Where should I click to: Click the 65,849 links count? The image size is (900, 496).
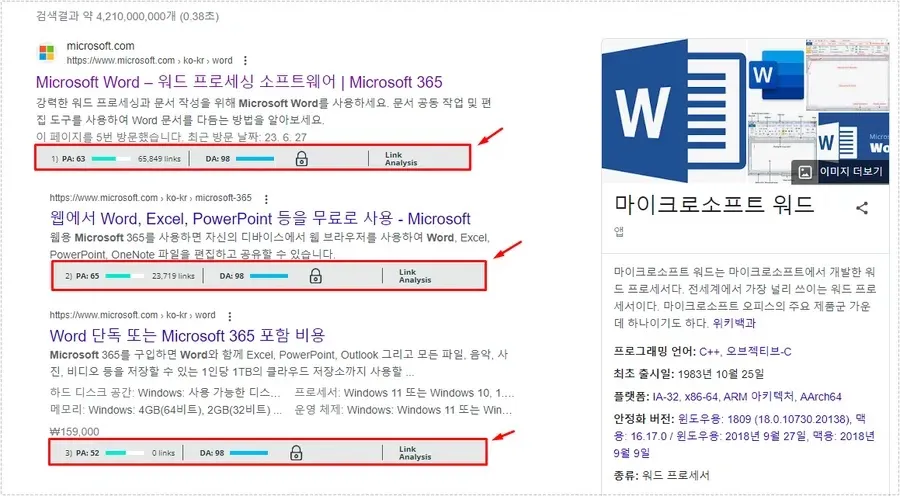click(x=159, y=159)
